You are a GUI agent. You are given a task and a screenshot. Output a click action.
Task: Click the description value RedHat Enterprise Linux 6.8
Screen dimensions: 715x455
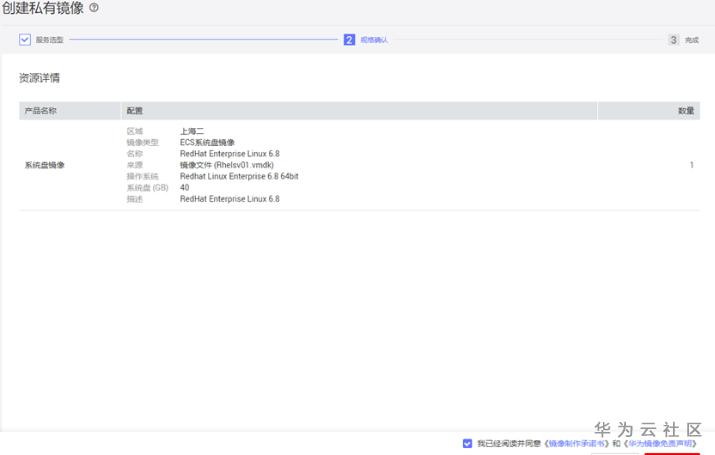(230, 199)
